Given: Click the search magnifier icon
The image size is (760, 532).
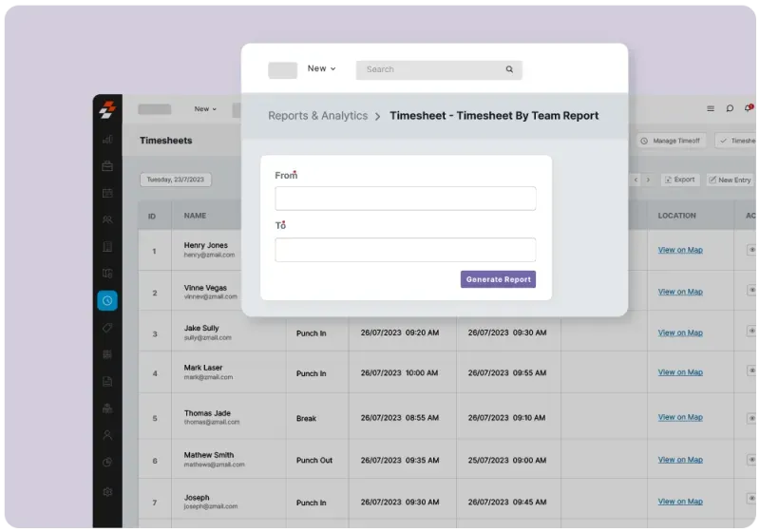Looking at the screenshot, I should point(509,69).
